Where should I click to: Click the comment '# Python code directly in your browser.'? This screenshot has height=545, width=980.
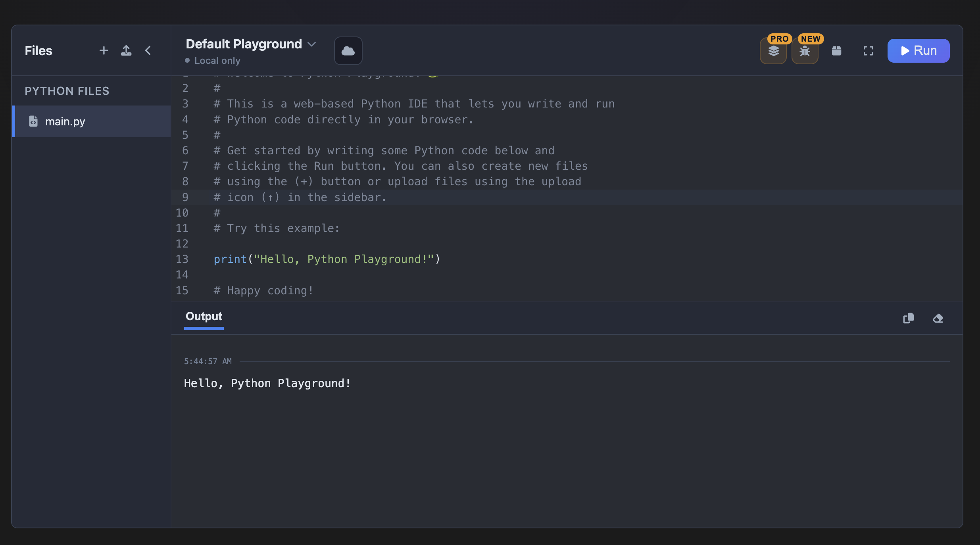344,120
